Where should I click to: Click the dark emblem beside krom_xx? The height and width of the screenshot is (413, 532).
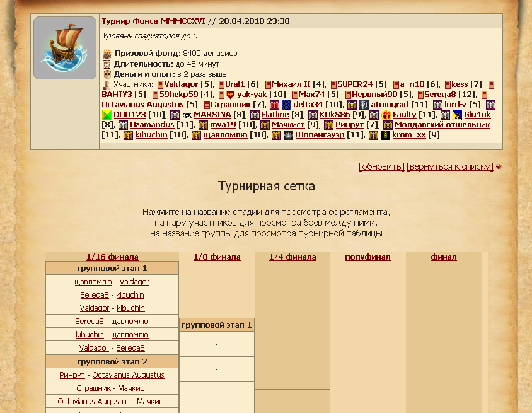coord(386,135)
